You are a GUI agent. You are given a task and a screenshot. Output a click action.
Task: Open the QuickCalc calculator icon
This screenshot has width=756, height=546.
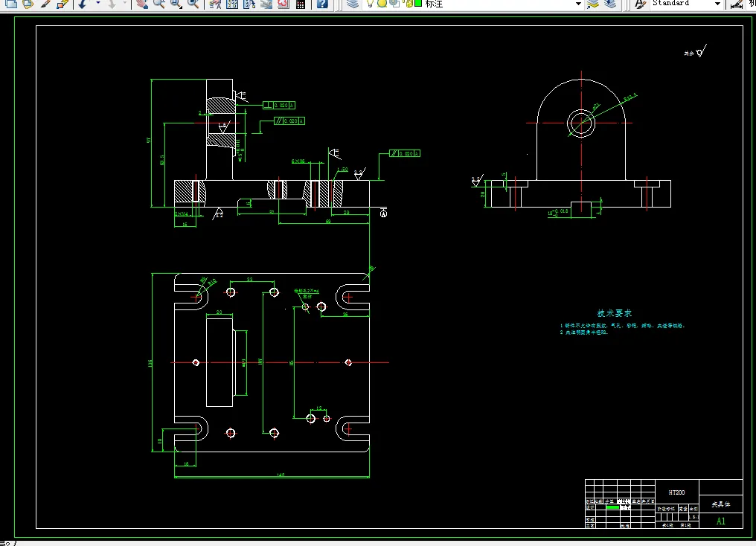pyautogui.click(x=301, y=4)
